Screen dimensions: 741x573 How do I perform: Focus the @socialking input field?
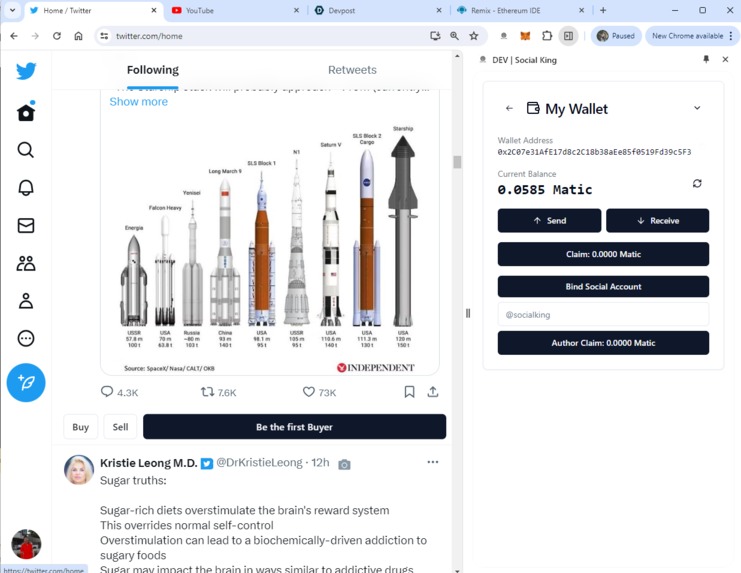603,315
